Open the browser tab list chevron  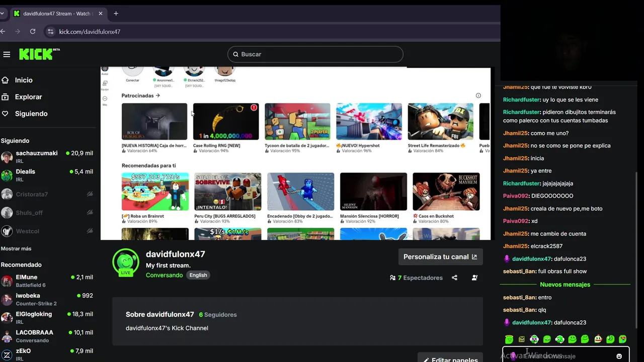pos(3,14)
